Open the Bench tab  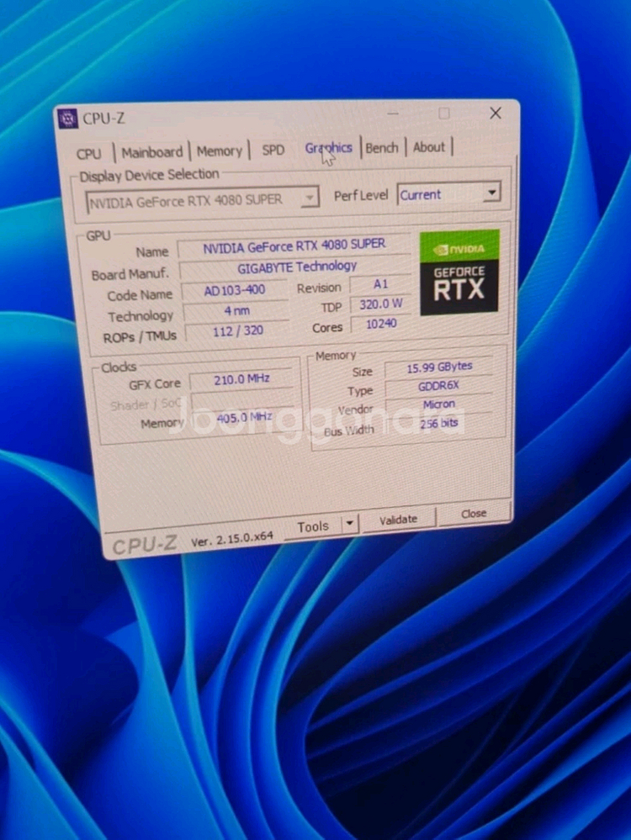click(382, 148)
